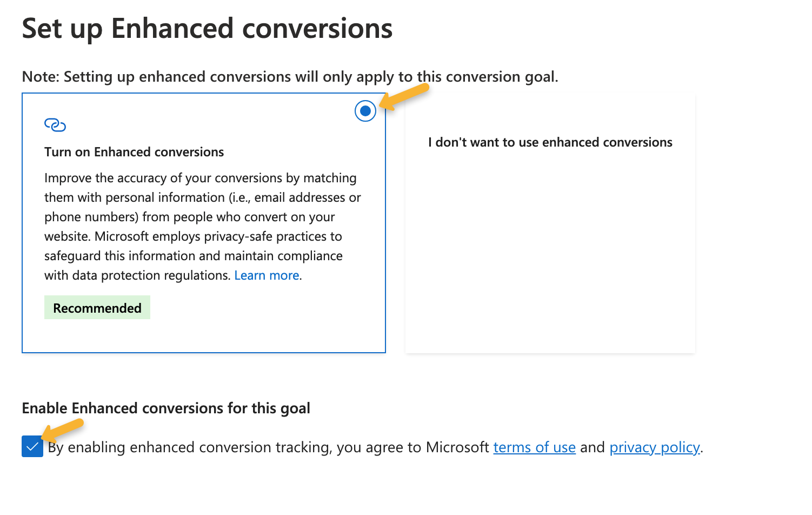Click the note about this conversion goal
812x515 pixels.
coord(290,77)
